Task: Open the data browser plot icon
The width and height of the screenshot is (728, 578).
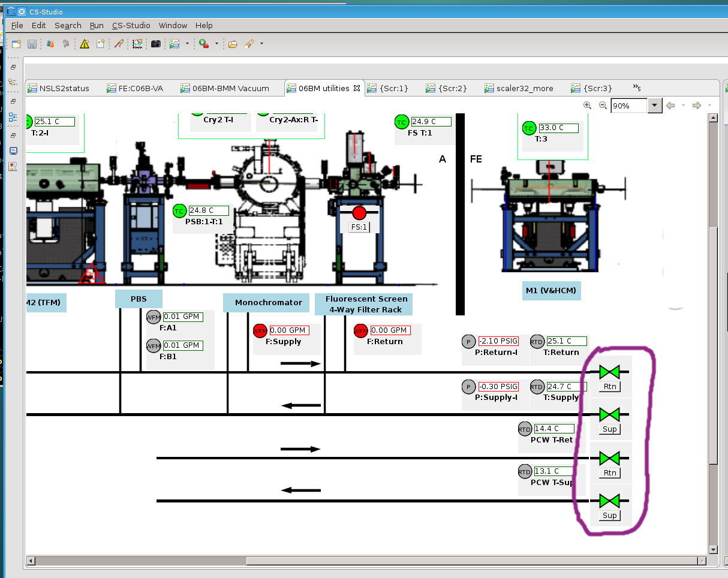Action: (x=137, y=44)
